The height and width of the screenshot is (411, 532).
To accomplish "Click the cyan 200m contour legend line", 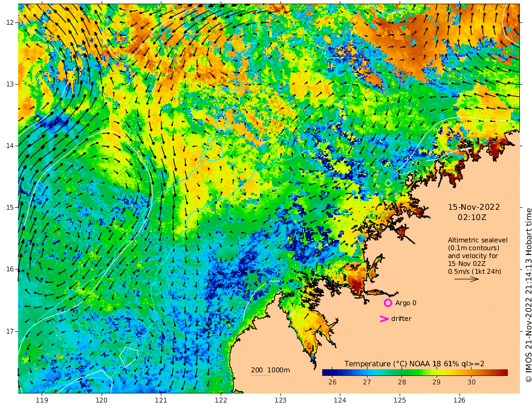I will [261, 375].
